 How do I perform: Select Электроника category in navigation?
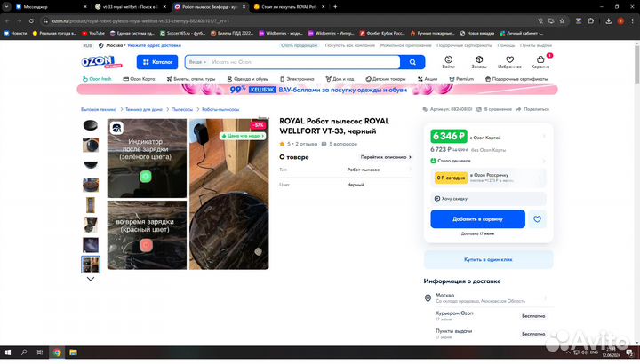coord(299,79)
